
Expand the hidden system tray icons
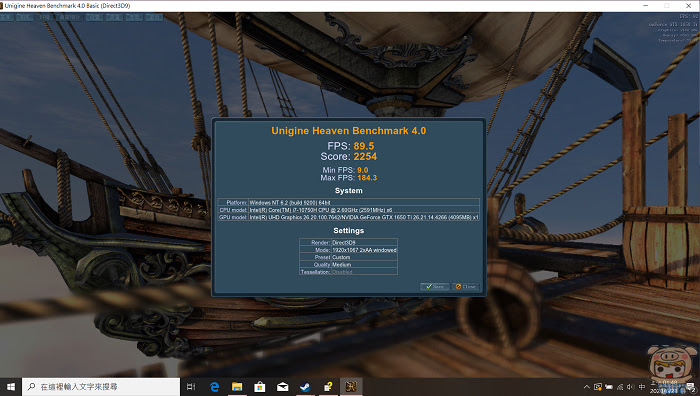tap(587, 387)
